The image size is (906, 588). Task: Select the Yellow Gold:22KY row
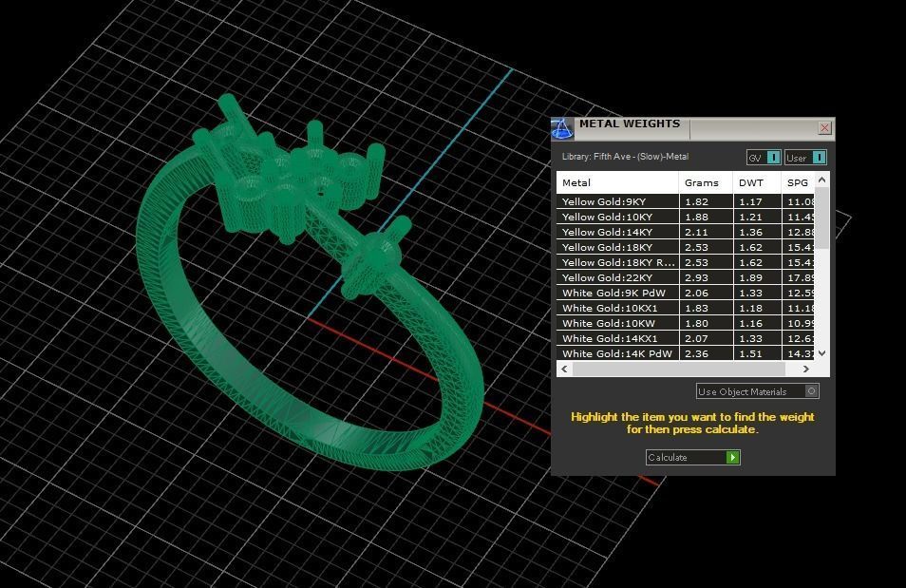(686, 277)
